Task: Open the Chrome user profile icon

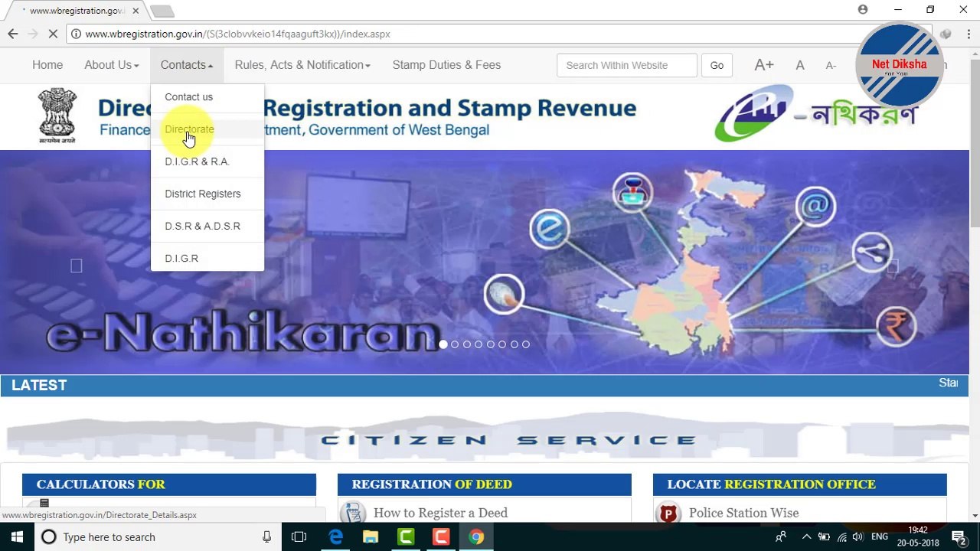Action: [x=863, y=9]
